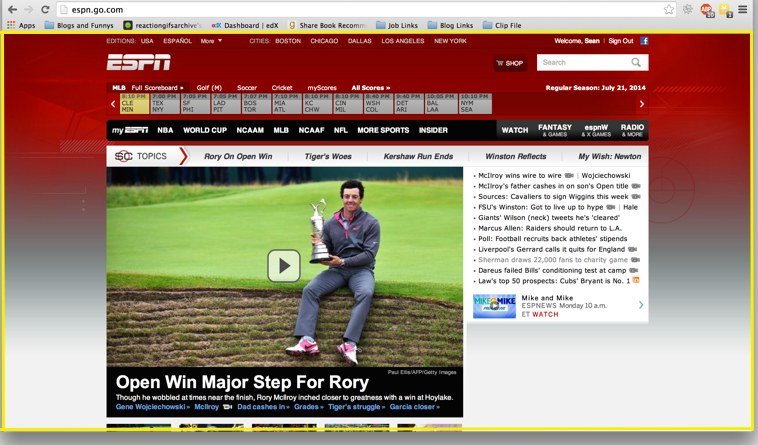This screenshot has width=758, height=445.
Task: Open Clip File bookmark folder
Action: pos(502,25)
